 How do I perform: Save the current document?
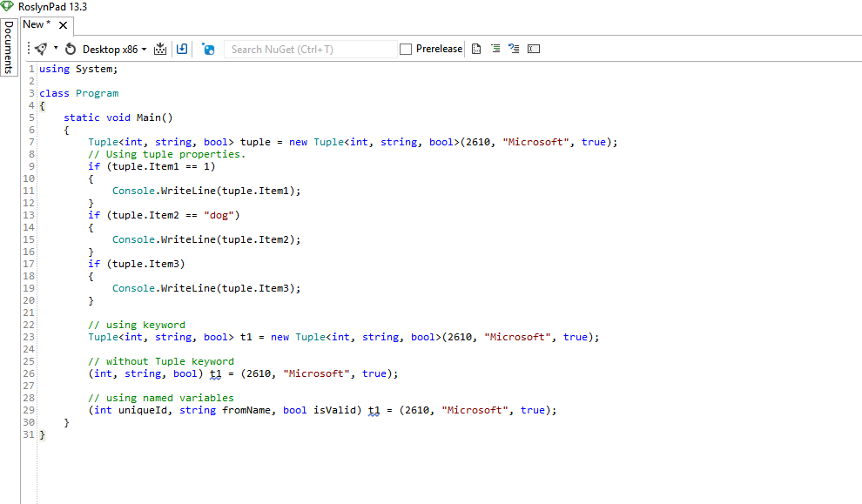(182, 49)
